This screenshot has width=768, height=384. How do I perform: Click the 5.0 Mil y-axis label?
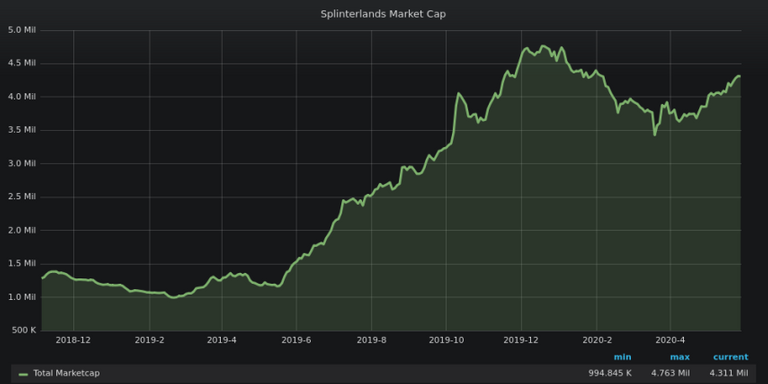coord(22,30)
